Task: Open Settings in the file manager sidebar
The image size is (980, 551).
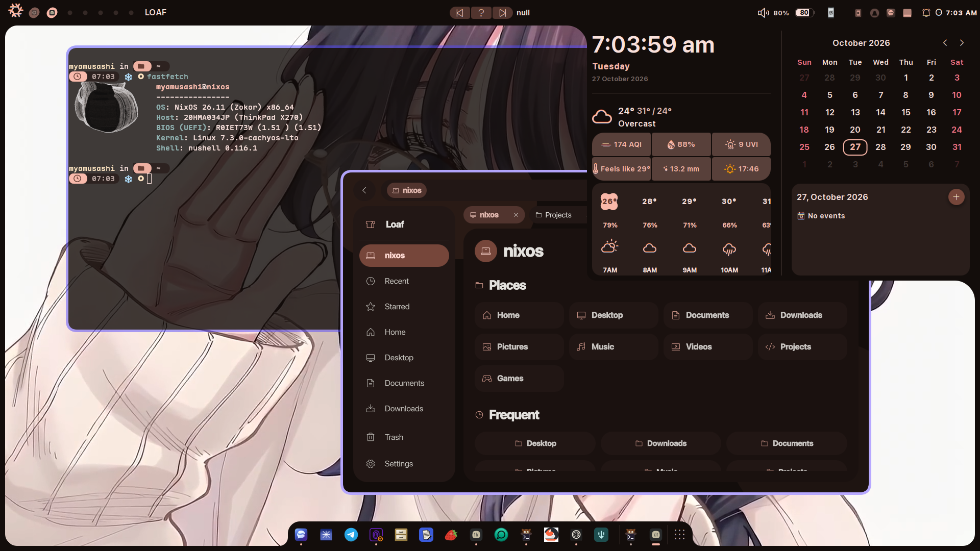Action: 404,464
